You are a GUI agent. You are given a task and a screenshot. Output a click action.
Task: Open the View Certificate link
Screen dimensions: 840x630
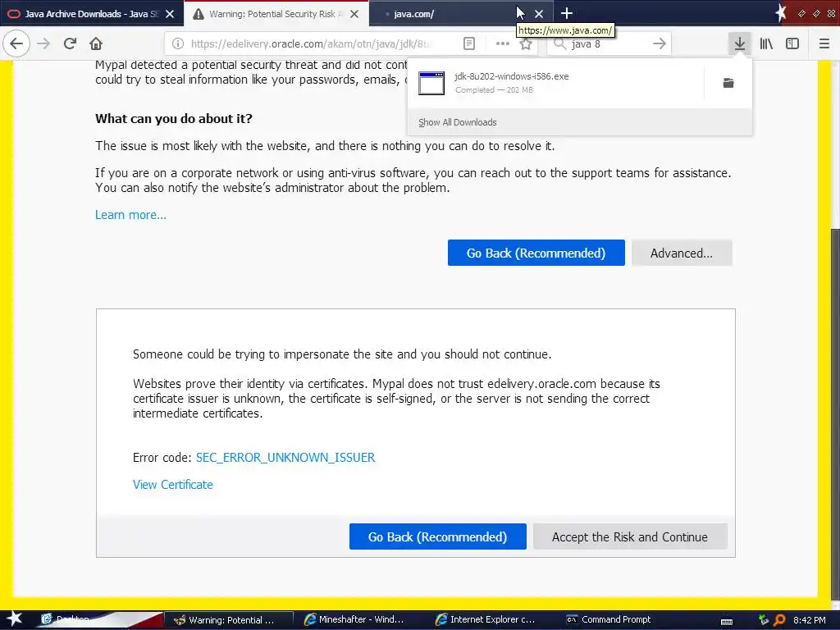coord(172,485)
